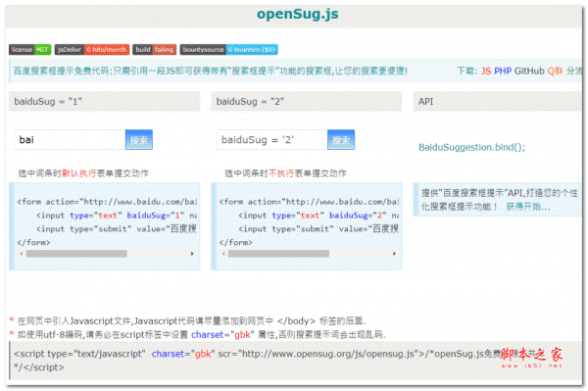Image resolution: width=588 pixels, height=391 pixels.
Task: Click the search button next to 'bai' input
Action: (139, 140)
